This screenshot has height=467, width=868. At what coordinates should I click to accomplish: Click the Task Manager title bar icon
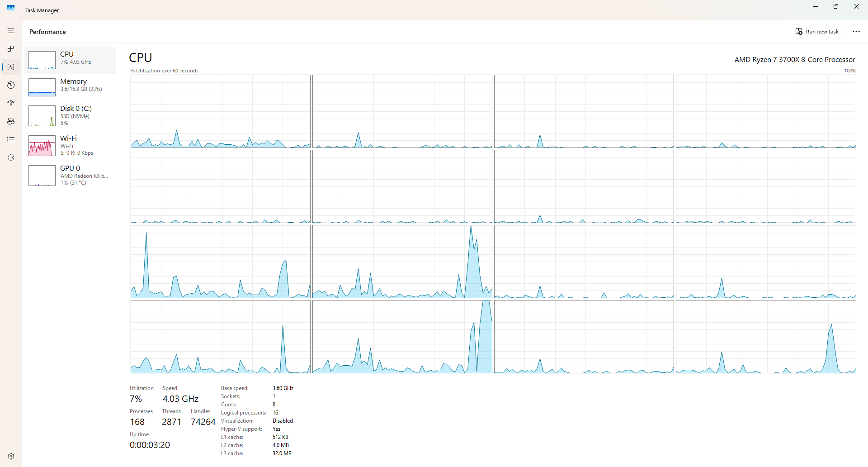tap(11, 8)
